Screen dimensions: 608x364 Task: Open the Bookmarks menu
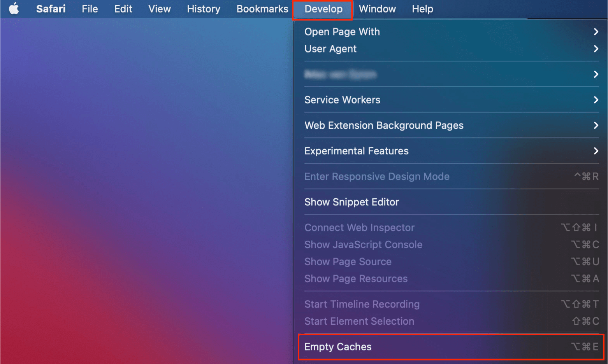click(x=262, y=9)
